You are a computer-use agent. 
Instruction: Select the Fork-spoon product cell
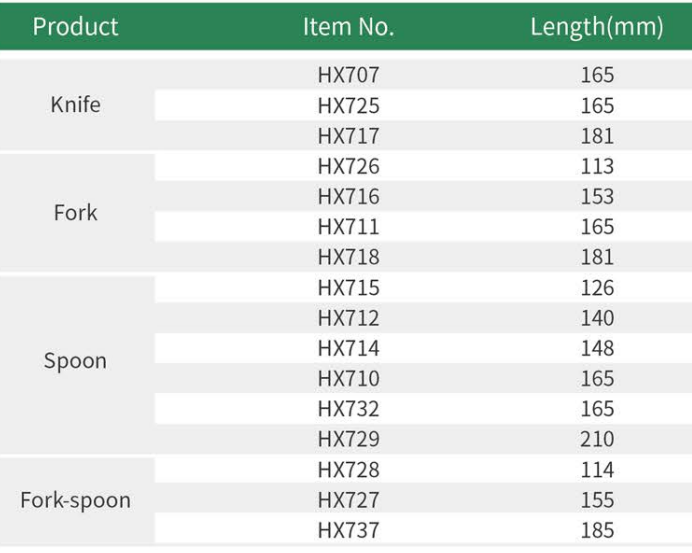coord(75,500)
